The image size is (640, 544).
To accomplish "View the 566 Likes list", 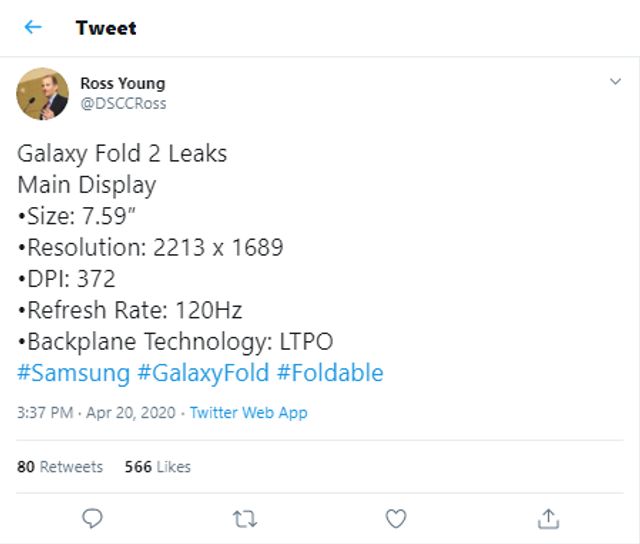I will click(x=157, y=467).
